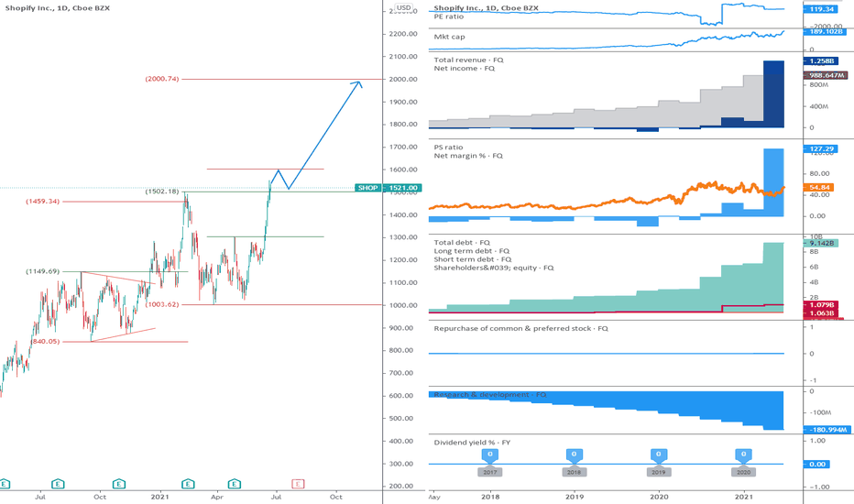Click the 2021 label on left time axis
Viewport: 854px width, 504px height.
coord(160,497)
